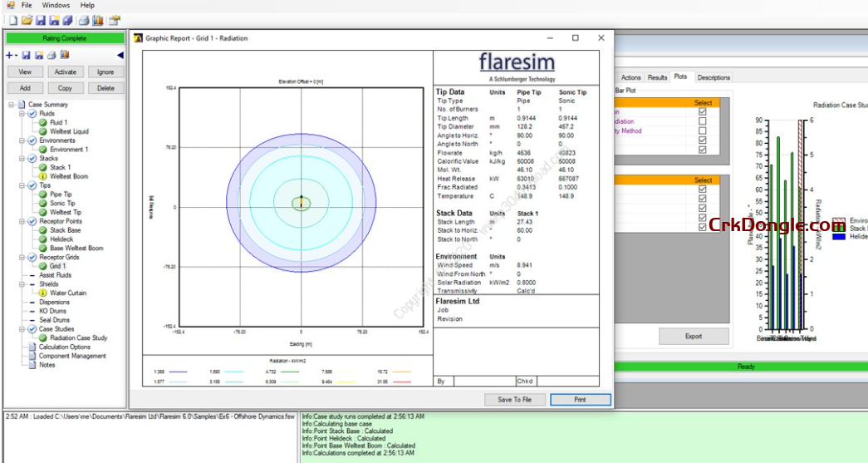Click the Graphic Report window title icon
Viewport: 868px width, 463px height.
click(139, 38)
